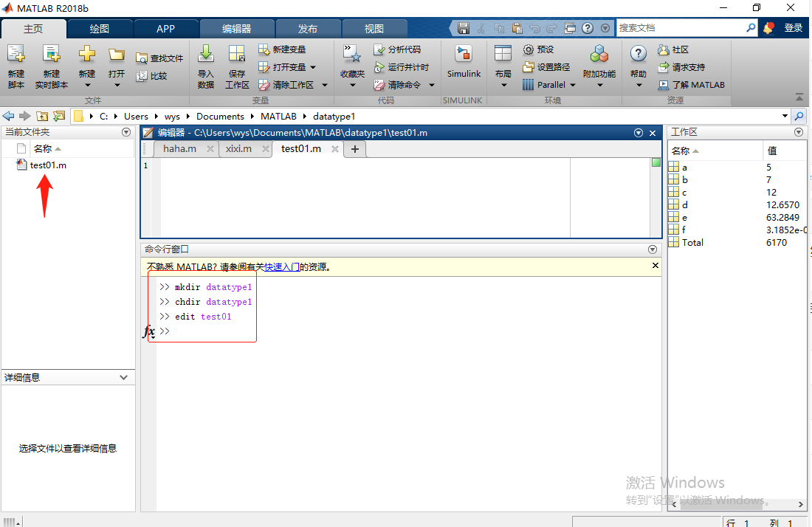This screenshot has height=527, width=812.
Task: Click the New Script (新建脚本) icon
Action: (16, 55)
